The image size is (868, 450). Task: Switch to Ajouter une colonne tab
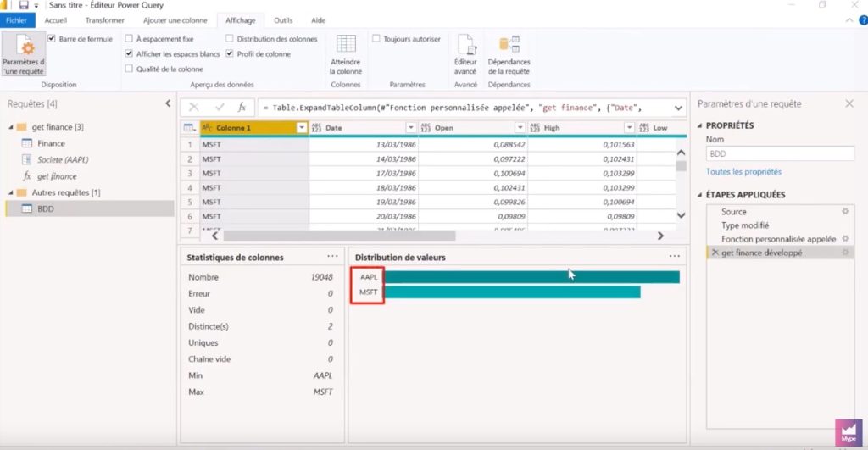pyautogui.click(x=175, y=20)
